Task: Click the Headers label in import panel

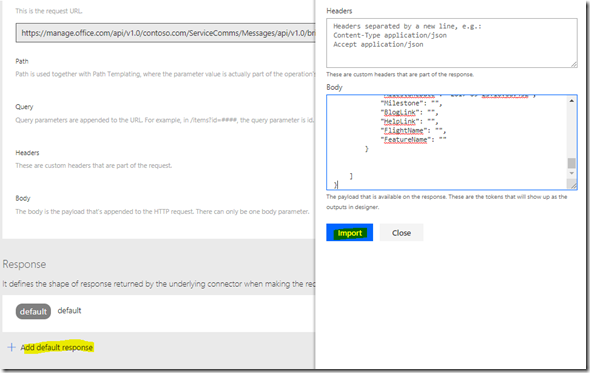Action: 339,11
